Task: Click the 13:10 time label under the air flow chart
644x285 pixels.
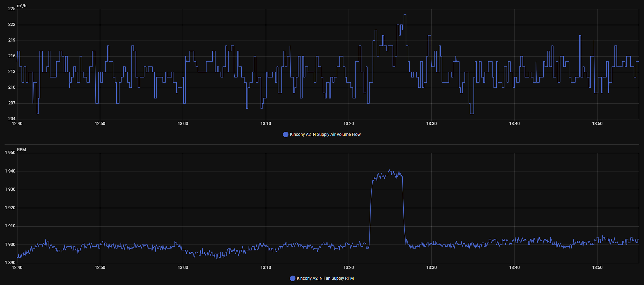Action: pos(266,124)
